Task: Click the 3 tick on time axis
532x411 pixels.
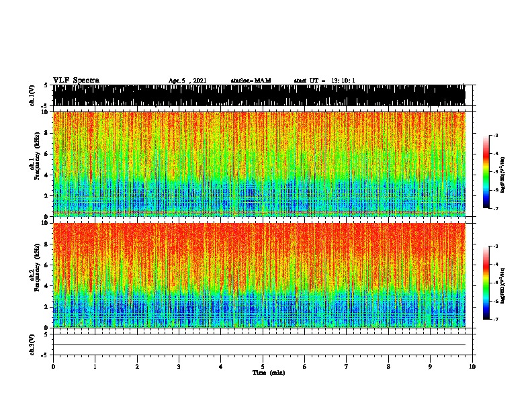Action: click(x=179, y=367)
